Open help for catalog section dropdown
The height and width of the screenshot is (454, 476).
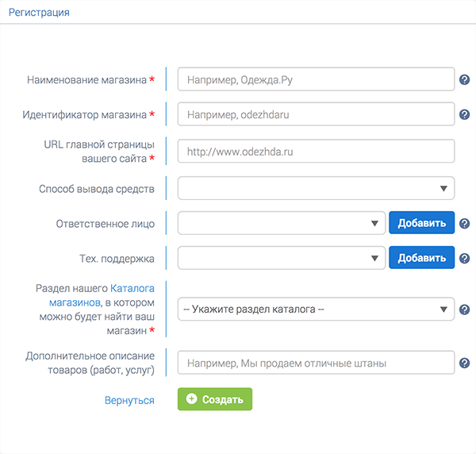coord(464,310)
